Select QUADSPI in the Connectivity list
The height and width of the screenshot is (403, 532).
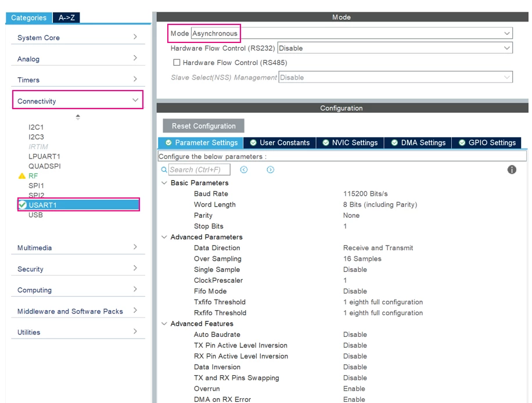point(45,166)
